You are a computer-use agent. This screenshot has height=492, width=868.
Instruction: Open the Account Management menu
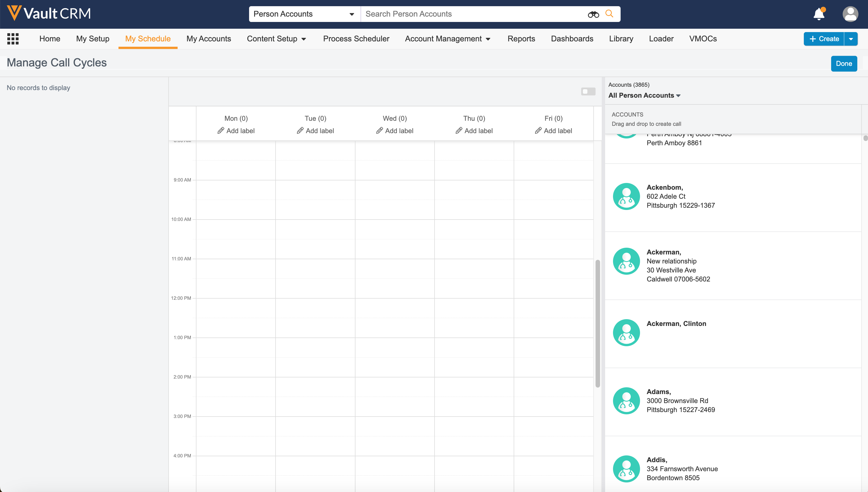[447, 39]
